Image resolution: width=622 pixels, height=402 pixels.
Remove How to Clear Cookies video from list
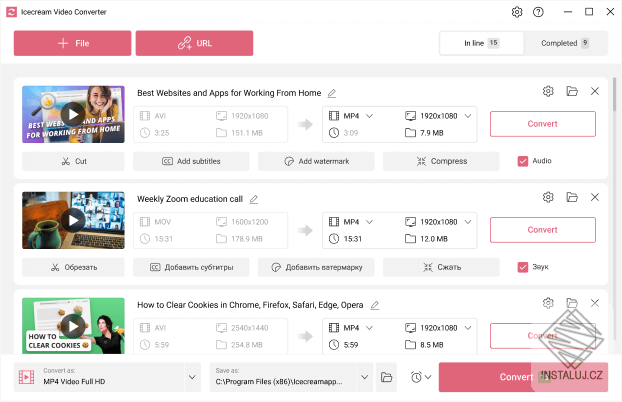(595, 303)
